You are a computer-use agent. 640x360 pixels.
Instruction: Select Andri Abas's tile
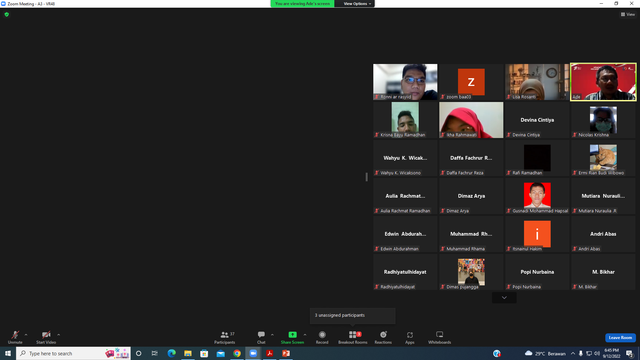[603, 234]
